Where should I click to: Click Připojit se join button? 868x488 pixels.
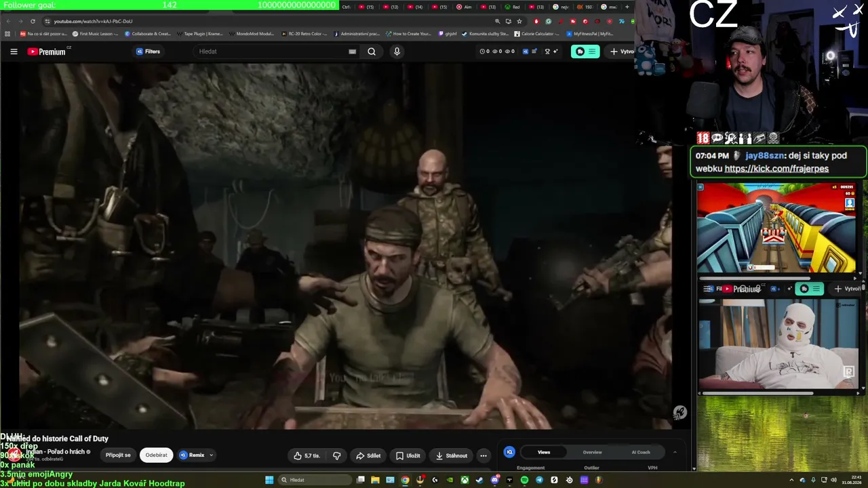tap(118, 455)
